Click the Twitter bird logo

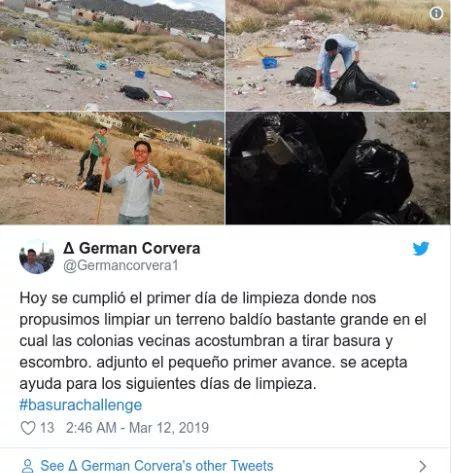(421, 249)
